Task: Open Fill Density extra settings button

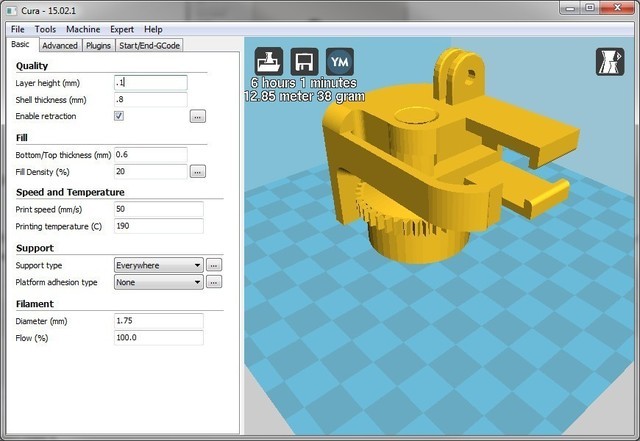Action: point(198,172)
